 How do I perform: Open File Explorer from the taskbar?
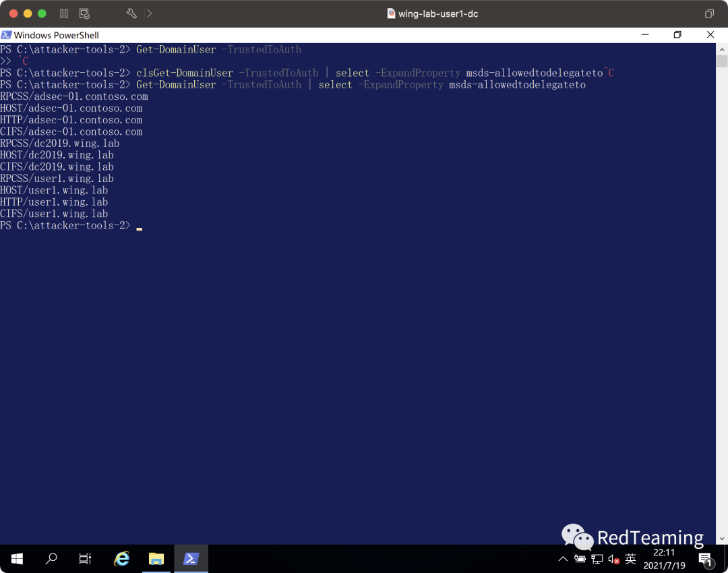point(156,559)
